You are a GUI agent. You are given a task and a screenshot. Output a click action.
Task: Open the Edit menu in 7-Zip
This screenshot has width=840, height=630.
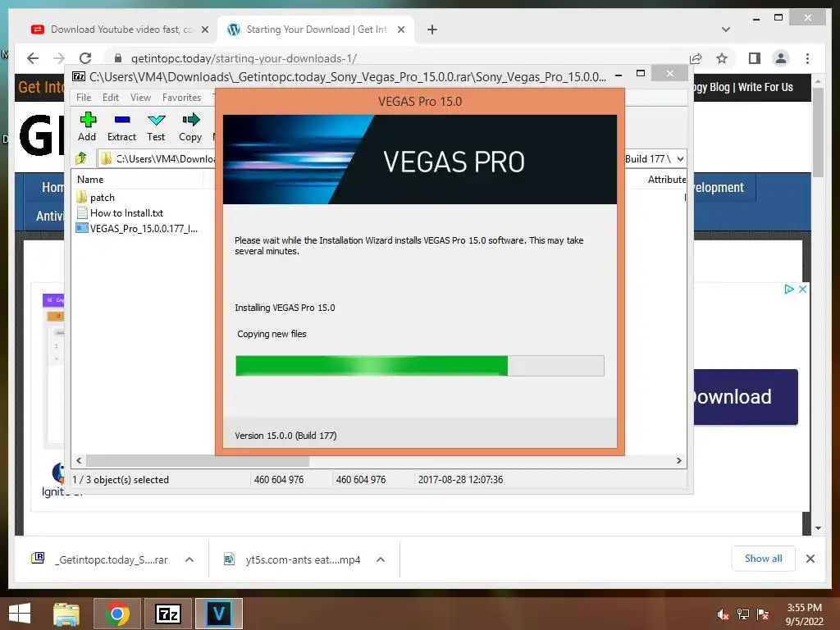click(111, 98)
